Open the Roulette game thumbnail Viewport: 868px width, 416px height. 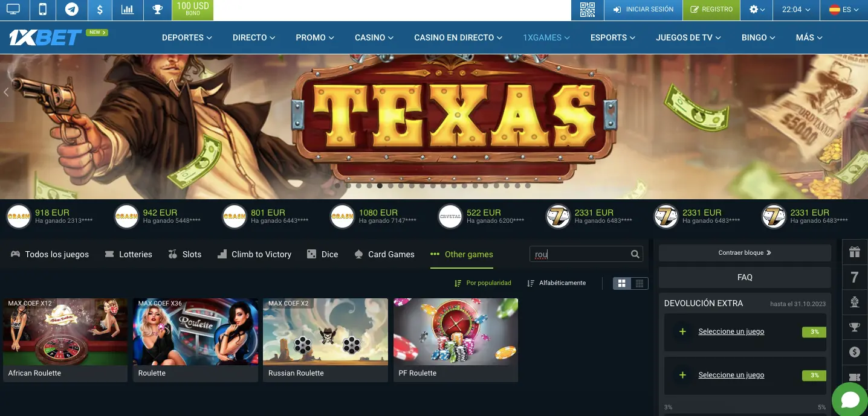[195, 331]
